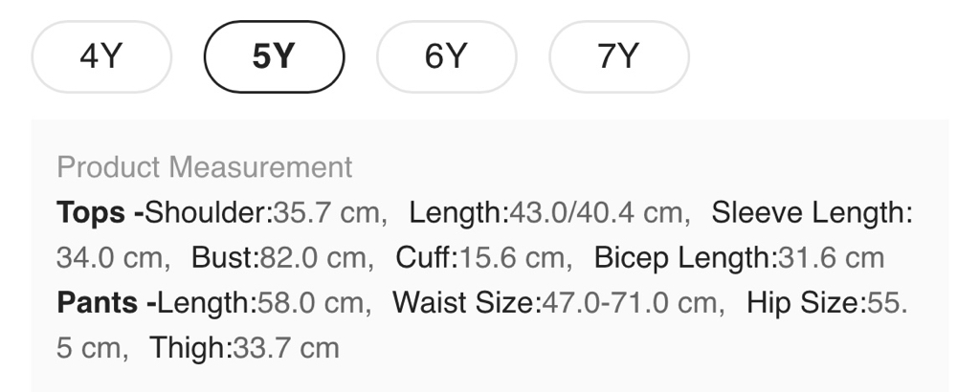Click the Waist Size label

tap(464, 303)
